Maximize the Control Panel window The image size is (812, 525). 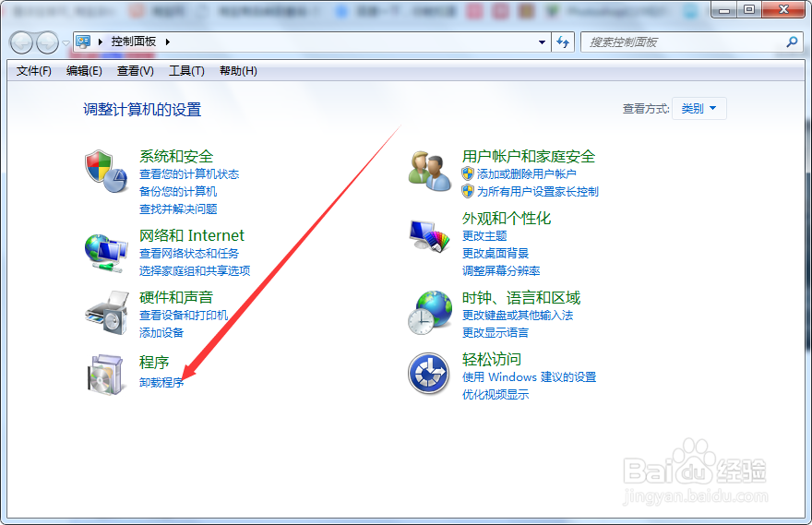pyautogui.click(x=749, y=9)
